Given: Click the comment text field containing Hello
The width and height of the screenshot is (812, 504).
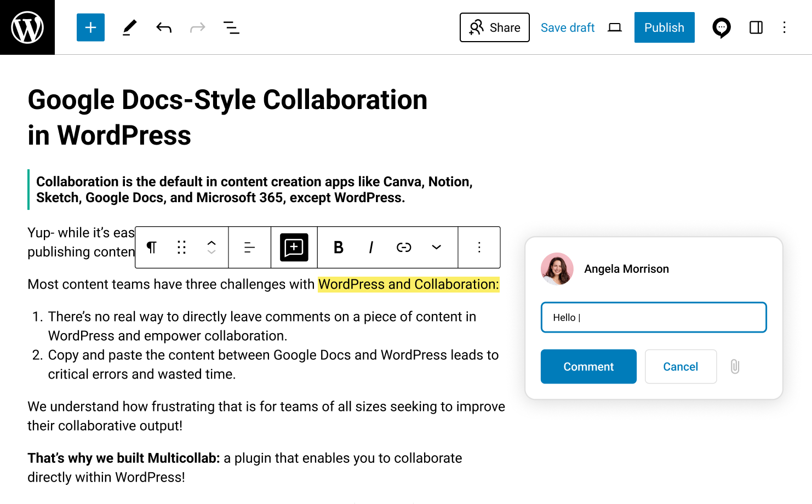Looking at the screenshot, I should tap(654, 317).
